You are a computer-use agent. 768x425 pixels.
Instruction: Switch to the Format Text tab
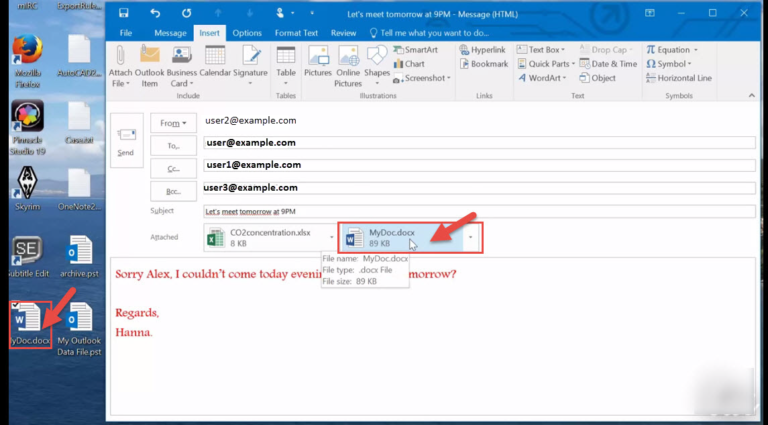[295, 32]
